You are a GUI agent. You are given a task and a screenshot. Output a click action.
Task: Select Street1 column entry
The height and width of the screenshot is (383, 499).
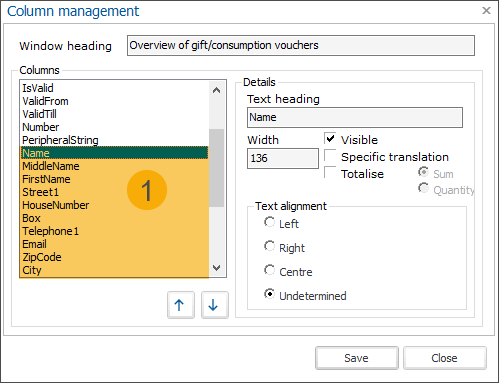click(x=114, y=192)
